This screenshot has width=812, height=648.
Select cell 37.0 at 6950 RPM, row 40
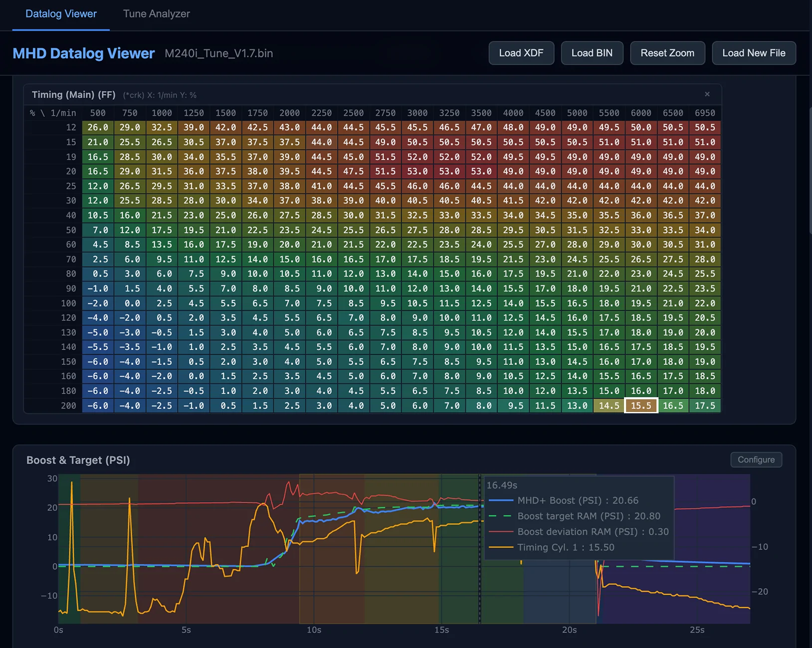click(x=705, y=215)
